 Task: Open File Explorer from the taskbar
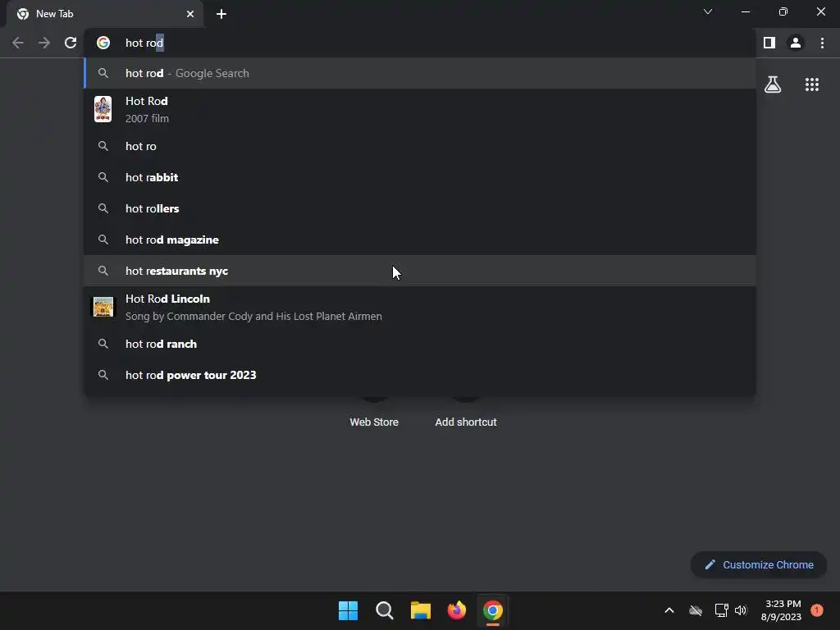(421, 610)
